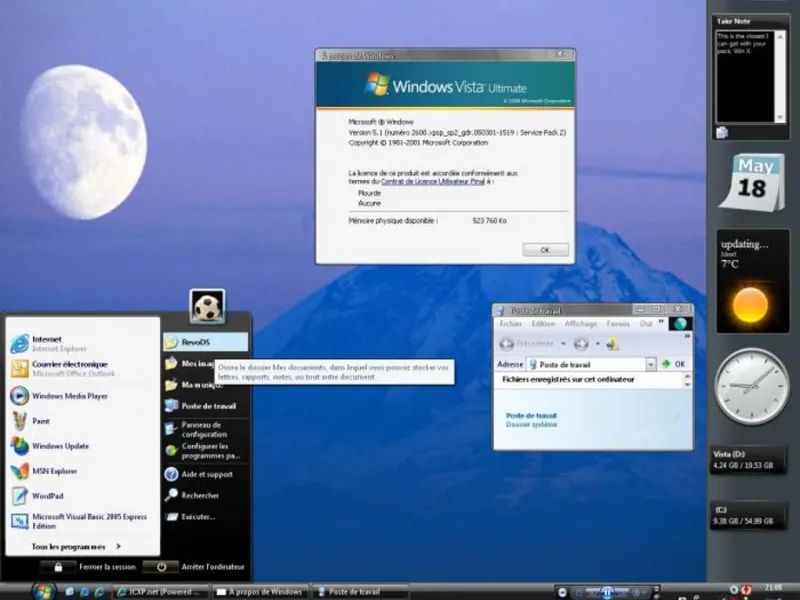Click the soccer ball user picture
The height and width of the screenshot is (600, 800).
(207, 307)
